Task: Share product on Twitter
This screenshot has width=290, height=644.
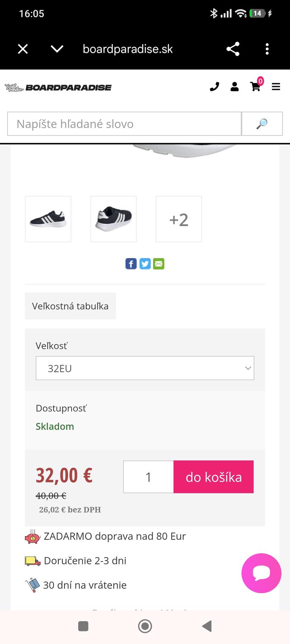Action: pyautogui.click(x=145, y=264)
